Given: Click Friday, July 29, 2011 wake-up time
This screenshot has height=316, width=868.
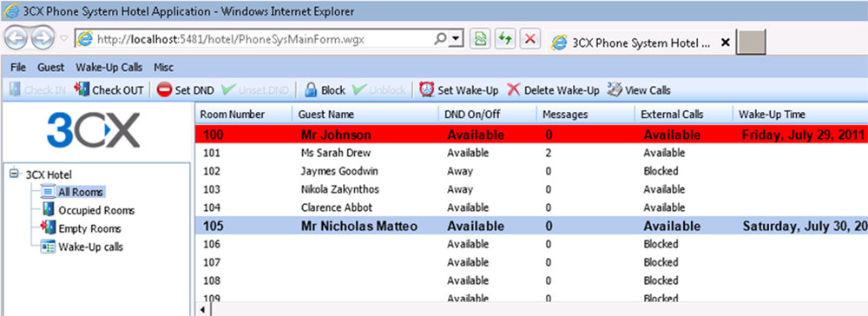Looking at the screenshot, I should (803, 135).
